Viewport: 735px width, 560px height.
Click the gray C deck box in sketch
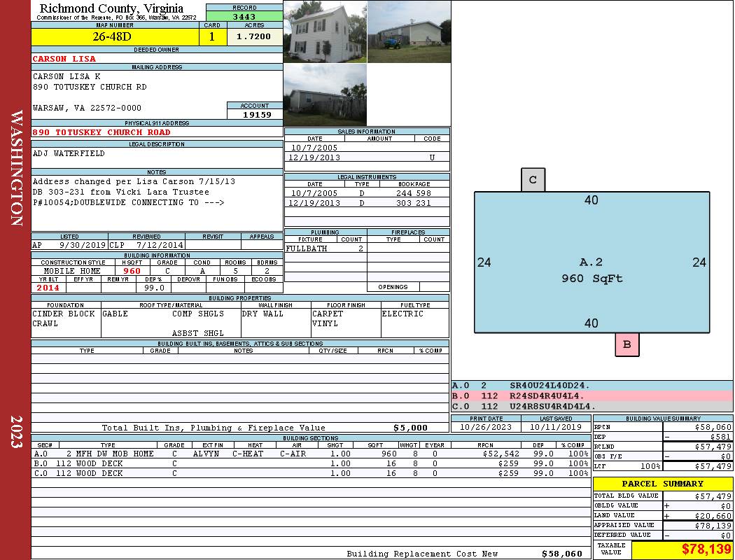(533, 180)
